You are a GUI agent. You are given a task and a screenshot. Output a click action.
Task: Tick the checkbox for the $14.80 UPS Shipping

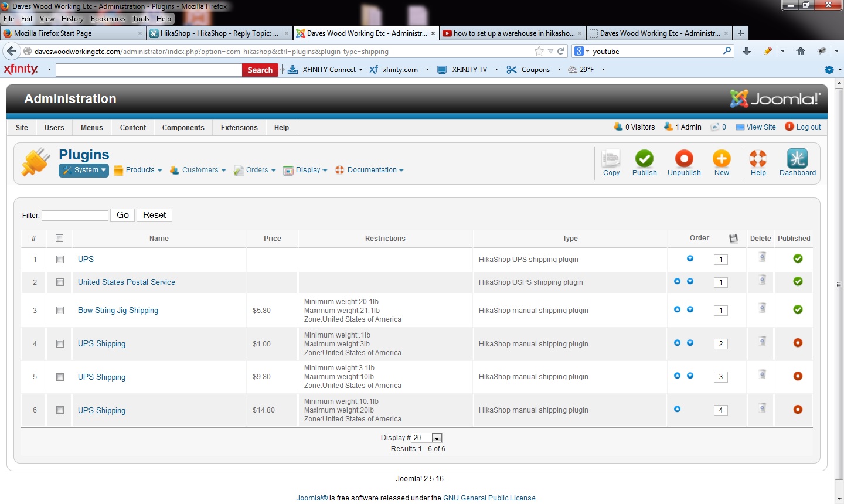(x=60, y=410)
